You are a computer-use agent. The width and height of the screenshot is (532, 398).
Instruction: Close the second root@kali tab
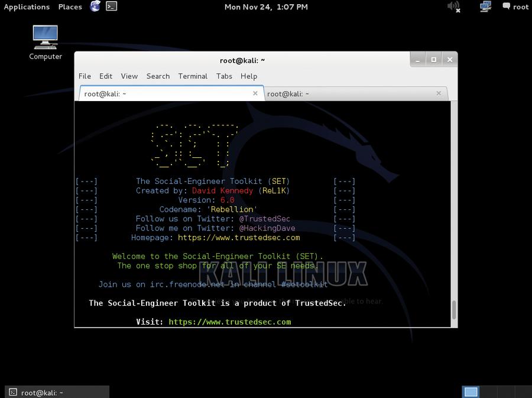[x=439, y=93]
